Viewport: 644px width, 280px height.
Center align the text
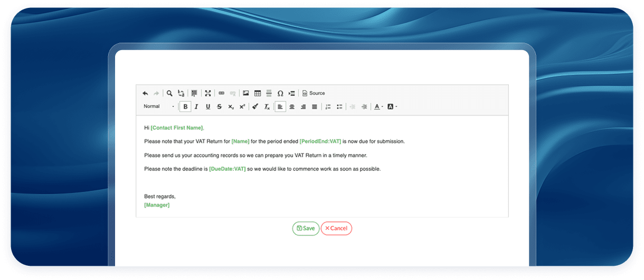[291, 107]
